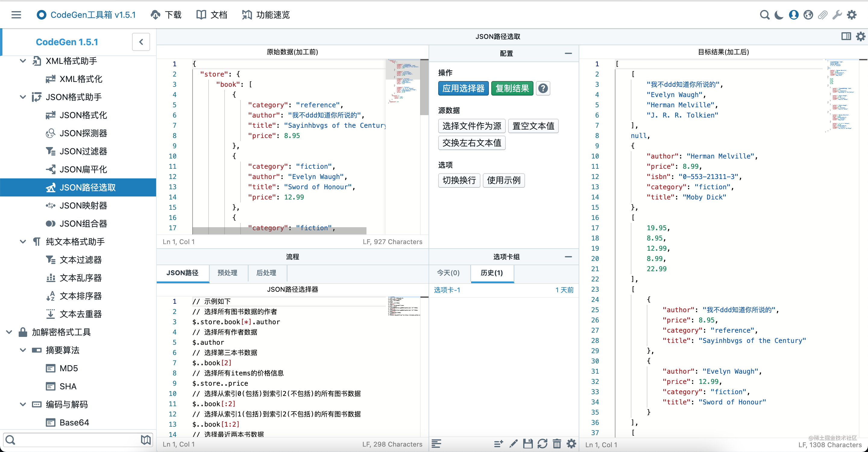Open the 选项卡-1 history entry
The image size is (868, 452).
(447, 290)
